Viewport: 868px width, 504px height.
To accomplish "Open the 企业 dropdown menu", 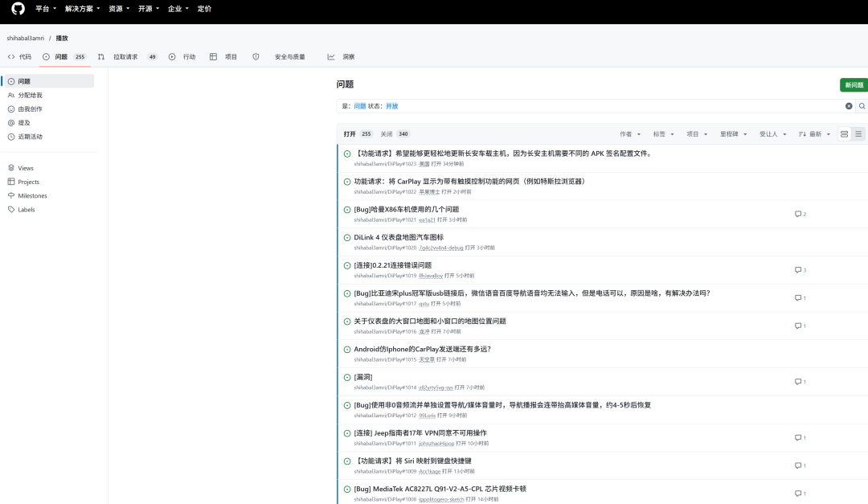I will tap(178, 9).
